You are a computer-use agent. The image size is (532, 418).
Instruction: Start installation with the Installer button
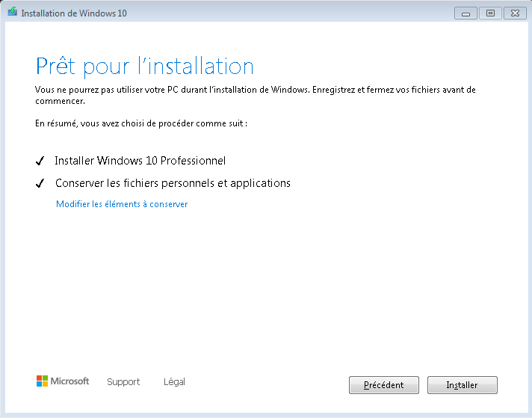pyautogui.click(x=462, y=385)
